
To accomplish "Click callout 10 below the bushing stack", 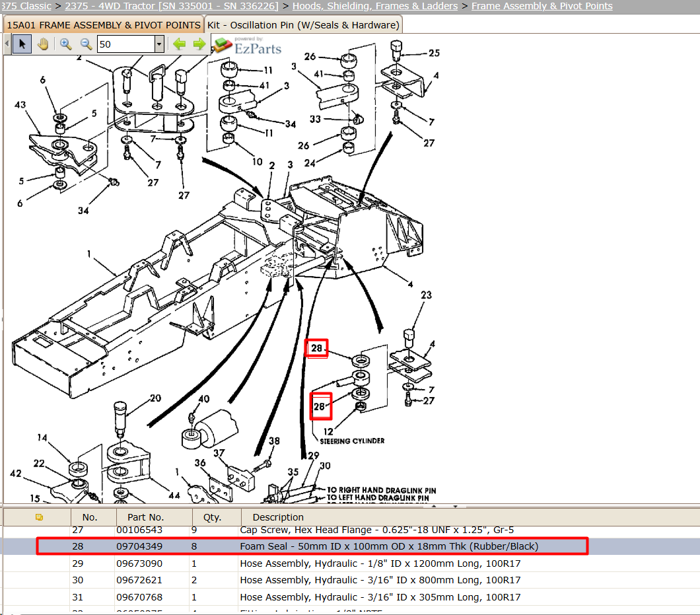I will [258, 162].
